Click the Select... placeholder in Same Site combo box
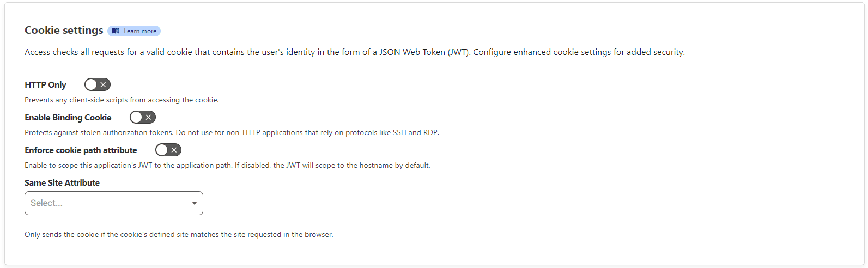Screen dimensions: 868x268 tap(47, 203)
